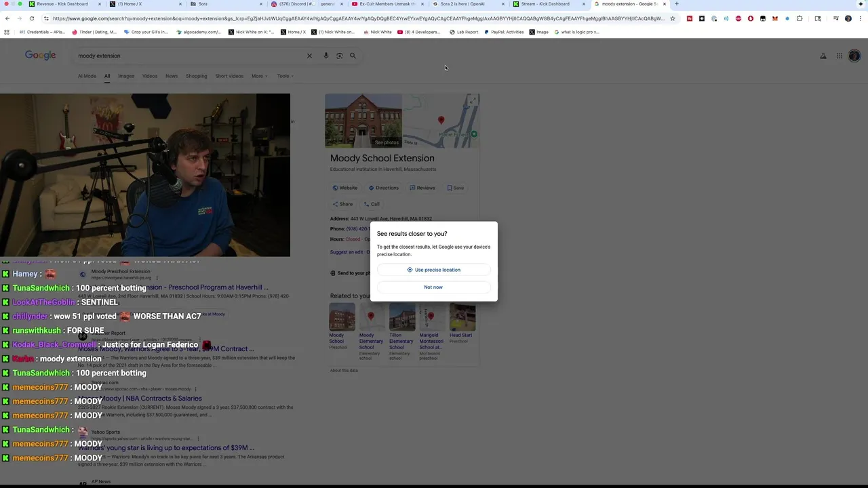Screen dimensions: 868x488
Task: Close the moody extension Google Search tab
Action: coord(665,4)
